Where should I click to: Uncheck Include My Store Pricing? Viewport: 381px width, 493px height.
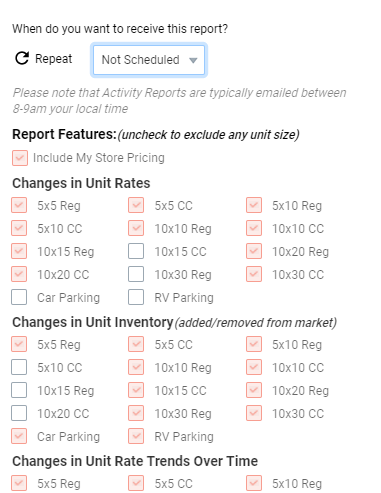(x=20, y=158)
